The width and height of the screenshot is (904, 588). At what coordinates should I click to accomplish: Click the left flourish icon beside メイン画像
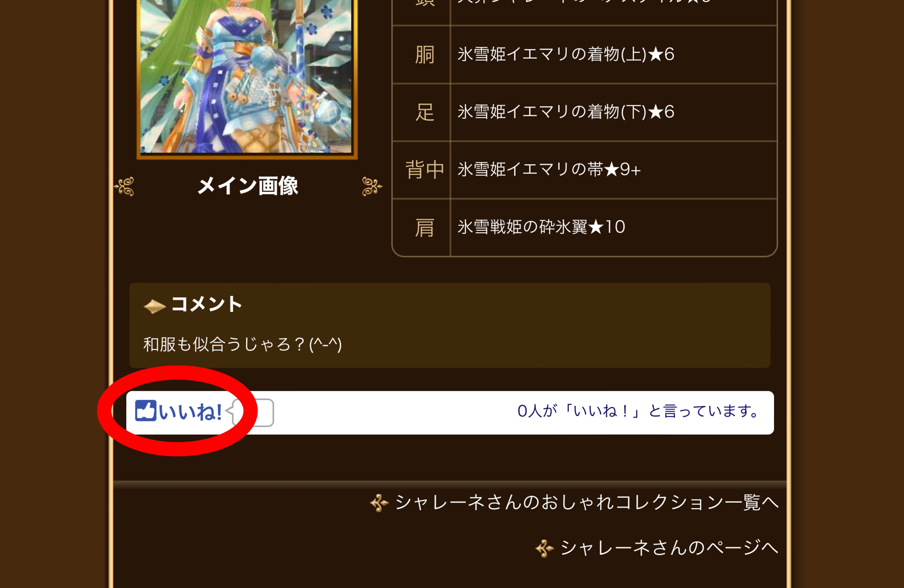point(124,186)
